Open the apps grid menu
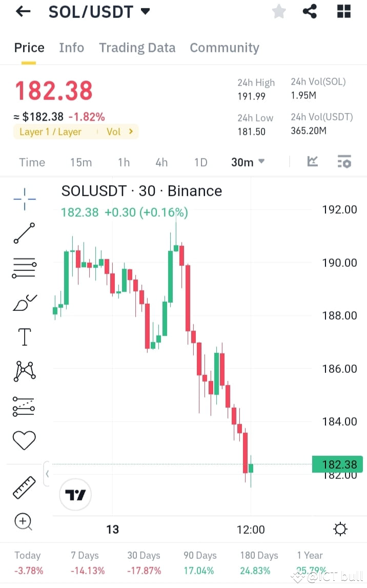This screenshot has width=367, height=588. pos(343,11)
